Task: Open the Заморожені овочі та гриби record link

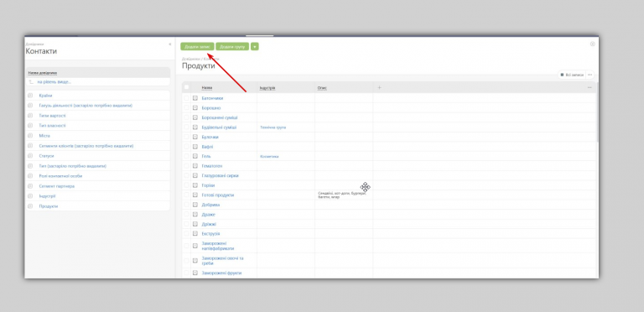Action: coord(222,261)
